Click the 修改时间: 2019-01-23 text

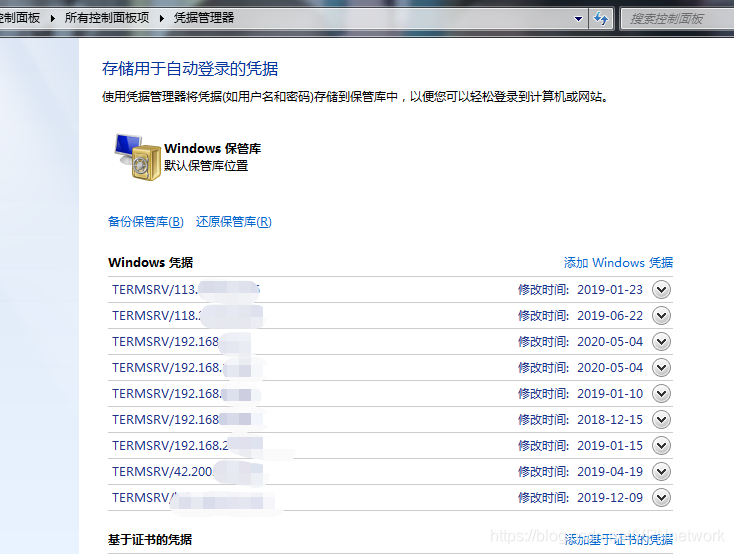(x=580, y=289)
